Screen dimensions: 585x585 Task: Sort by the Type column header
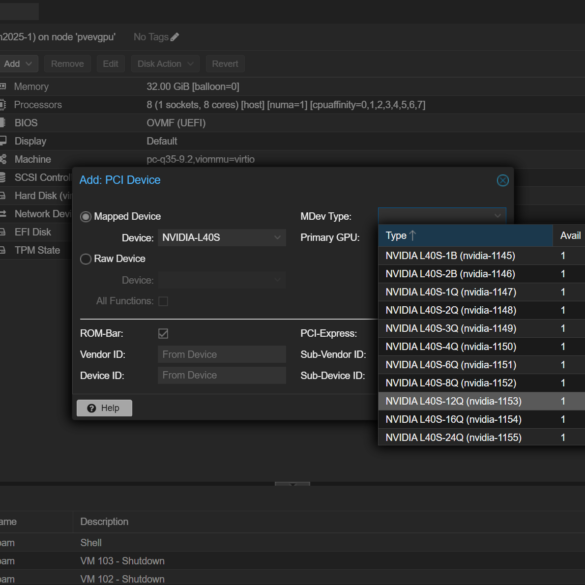click(x=465, y=235)
